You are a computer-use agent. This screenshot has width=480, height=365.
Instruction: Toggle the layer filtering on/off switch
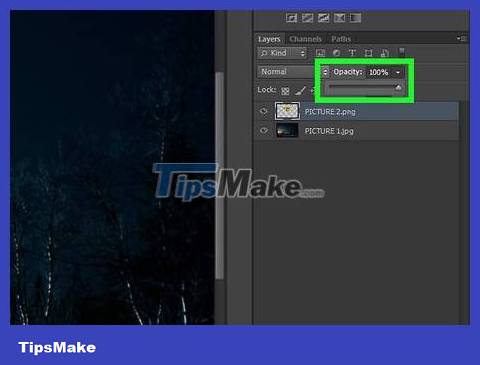(x=402, y=52)
